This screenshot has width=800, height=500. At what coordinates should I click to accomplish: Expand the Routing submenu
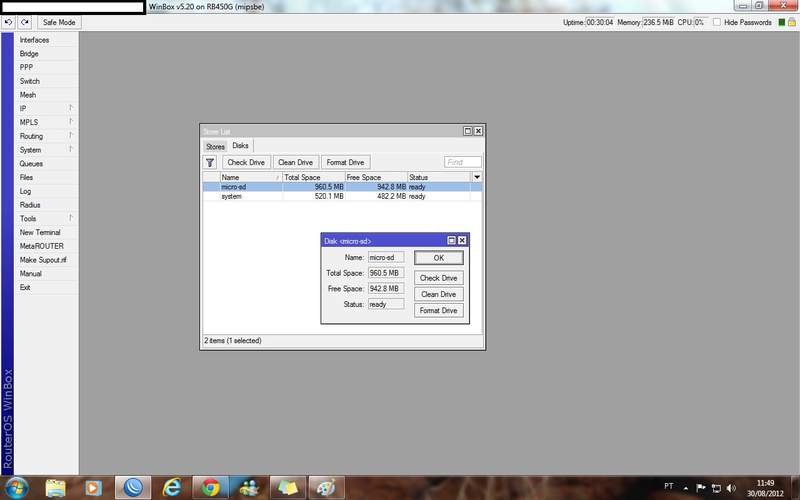coord(46,136)
